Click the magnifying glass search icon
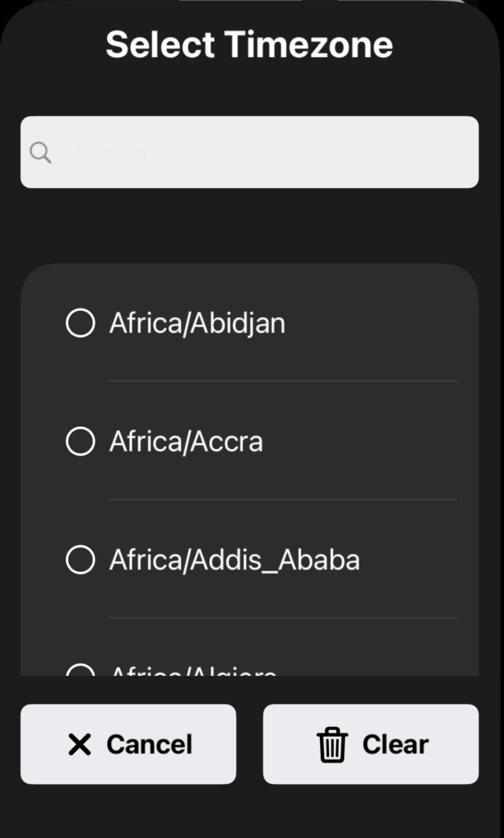 (40, 152)
